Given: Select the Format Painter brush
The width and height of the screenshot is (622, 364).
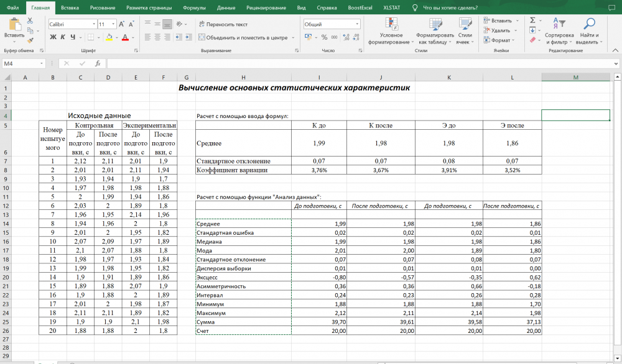Looking at the screenshot, I should 30,40.
